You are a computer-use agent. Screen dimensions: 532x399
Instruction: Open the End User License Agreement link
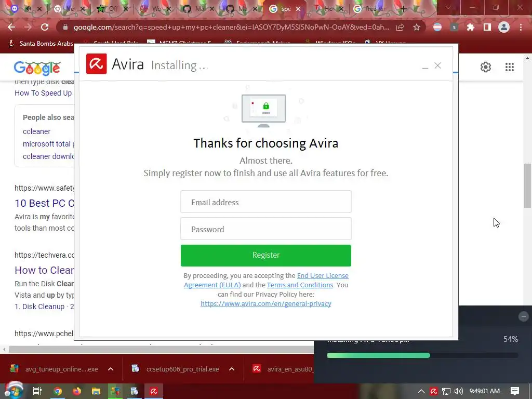tap(323, 275)
